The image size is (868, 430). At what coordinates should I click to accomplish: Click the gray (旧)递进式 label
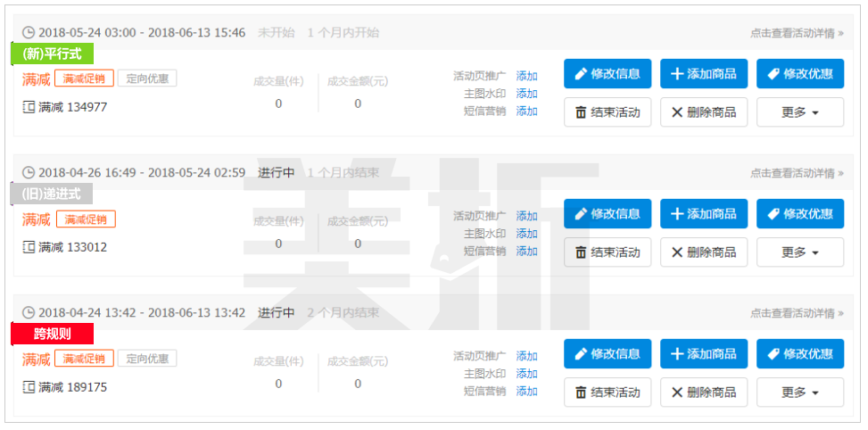[52, 194]
